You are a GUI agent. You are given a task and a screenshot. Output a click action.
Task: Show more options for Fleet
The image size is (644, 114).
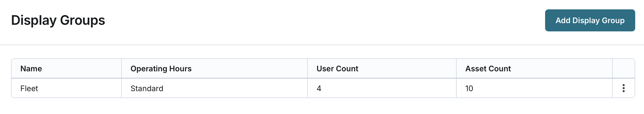[623, 88]
